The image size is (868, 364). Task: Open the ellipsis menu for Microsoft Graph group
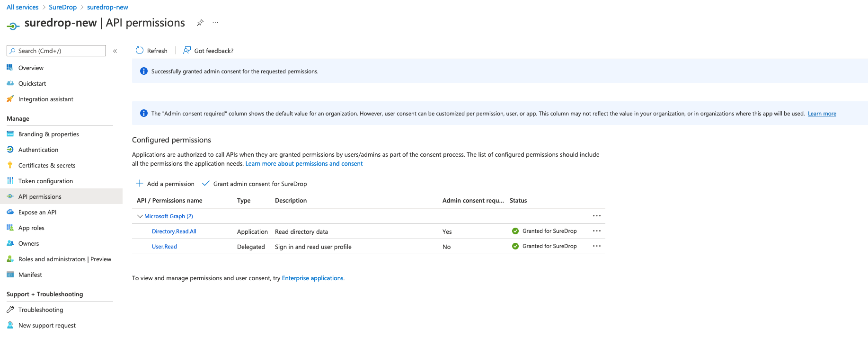(597, 216)
